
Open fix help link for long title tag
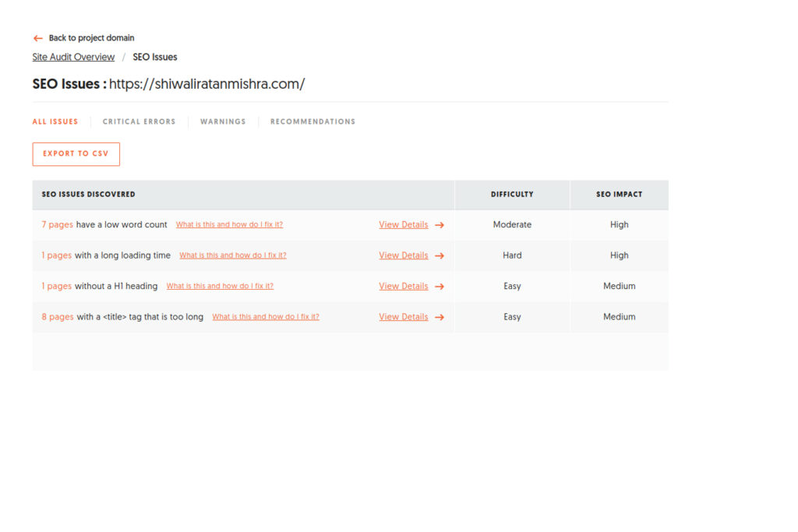[x=266, y=317]
